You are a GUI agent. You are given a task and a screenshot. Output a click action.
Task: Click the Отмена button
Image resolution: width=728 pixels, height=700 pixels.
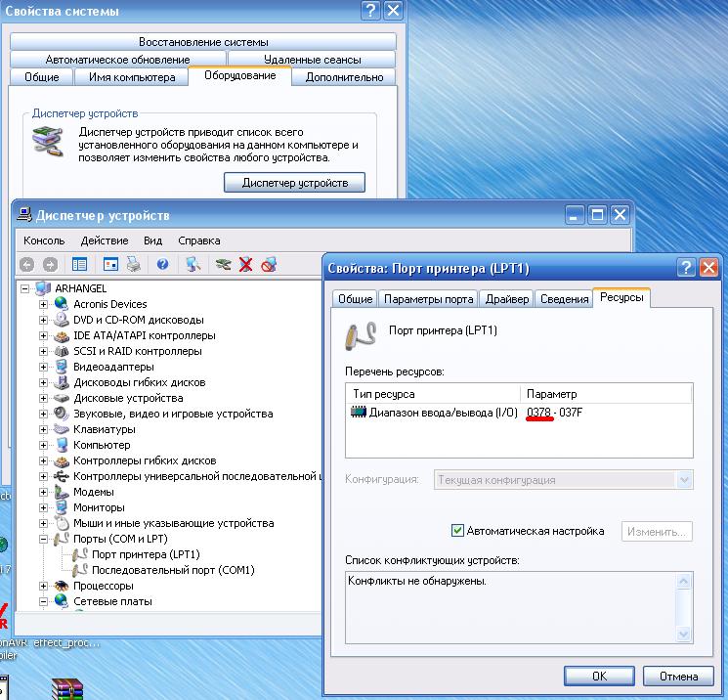678,676
